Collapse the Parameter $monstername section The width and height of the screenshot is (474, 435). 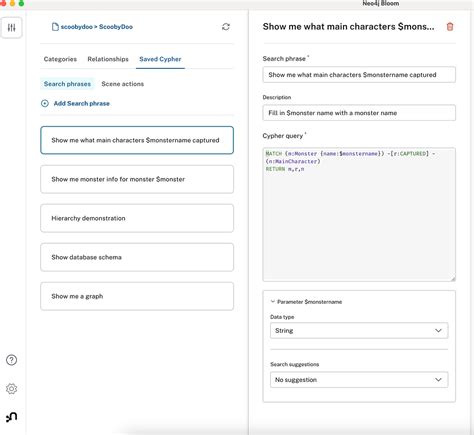coord(272,302)
